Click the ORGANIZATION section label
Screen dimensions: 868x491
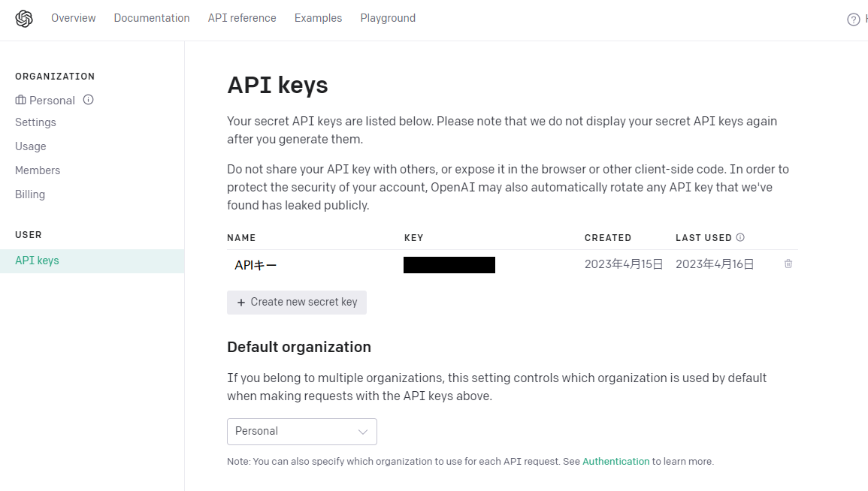pyautogui.click(x=55, y=77)
